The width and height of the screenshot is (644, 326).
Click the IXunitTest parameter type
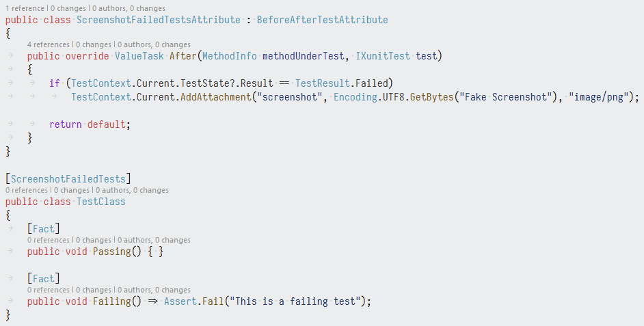(x=383, y=56)
